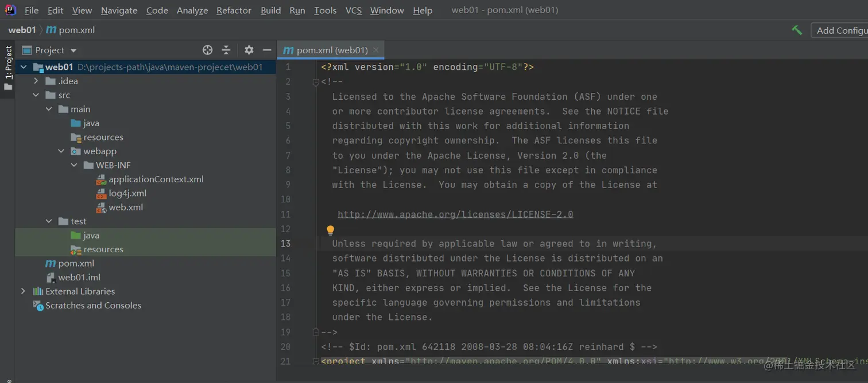Select log4j.xml in the project tree

pyautogui.click(x=127, y=193)
